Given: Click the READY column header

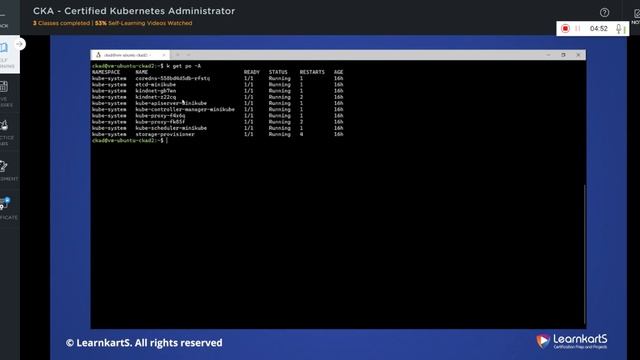Looking at the screenshot, I should point(252,72).
